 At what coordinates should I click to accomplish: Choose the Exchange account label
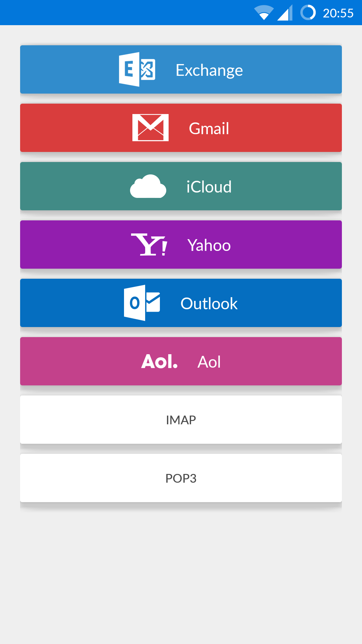(x=209, y=70)
